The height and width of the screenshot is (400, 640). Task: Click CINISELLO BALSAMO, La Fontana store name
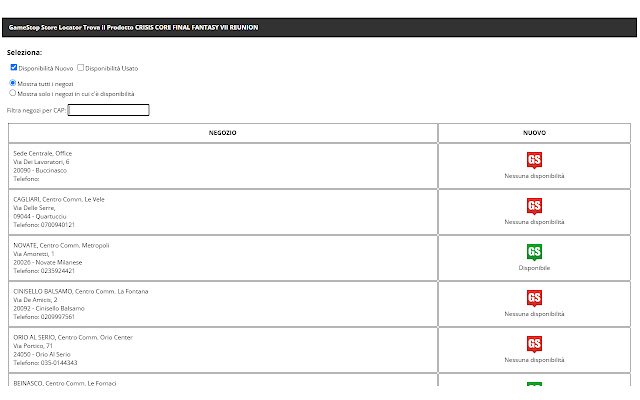pyautogui.click(x=81, y=292)
